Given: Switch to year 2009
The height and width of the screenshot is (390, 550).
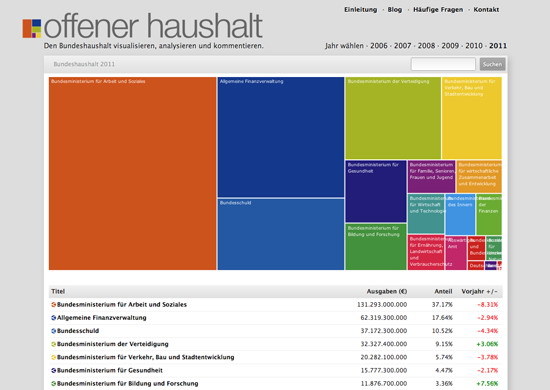Looking at the screenshot, I should pos(450,46).
